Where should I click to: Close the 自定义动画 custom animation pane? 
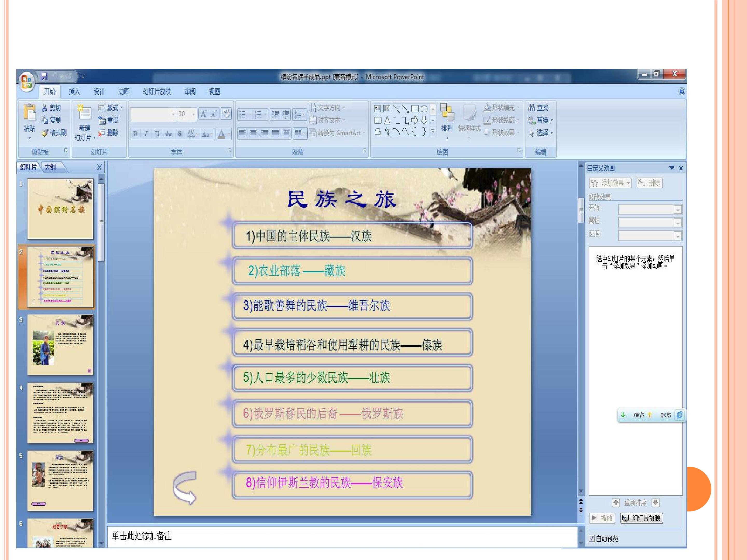click(681, 168)
